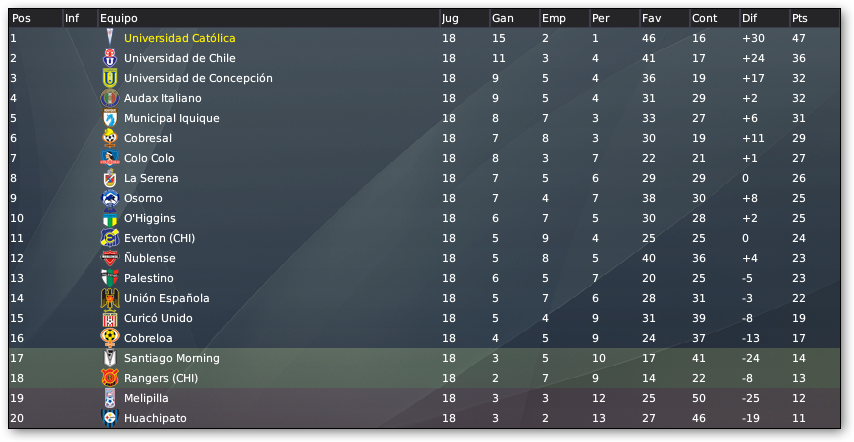
Task: Open the Ñublense team link
Action: 150,258
